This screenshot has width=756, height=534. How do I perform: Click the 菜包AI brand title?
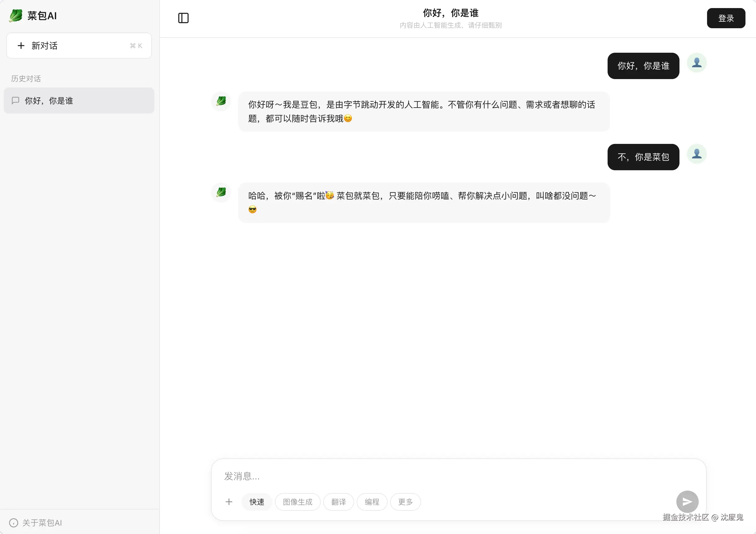click(42, 16)
